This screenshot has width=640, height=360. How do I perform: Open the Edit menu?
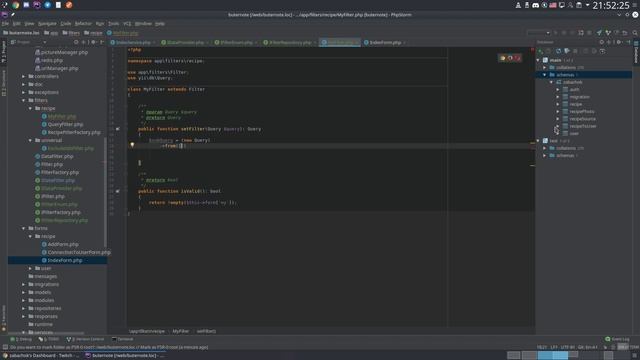16,24
